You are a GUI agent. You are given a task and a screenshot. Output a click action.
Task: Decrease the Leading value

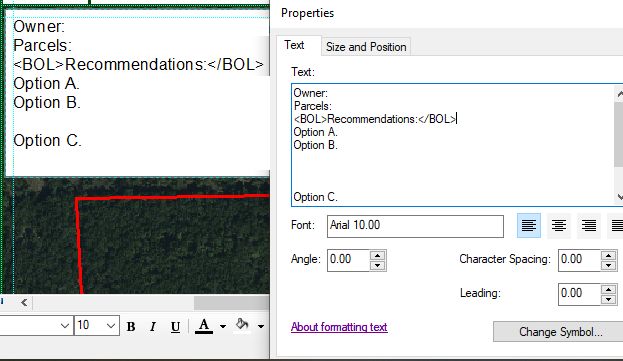[x=608, y=300]
